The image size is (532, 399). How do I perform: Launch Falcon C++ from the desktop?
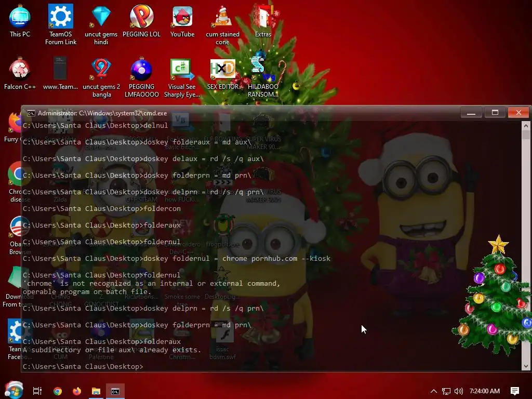(20, 74)
